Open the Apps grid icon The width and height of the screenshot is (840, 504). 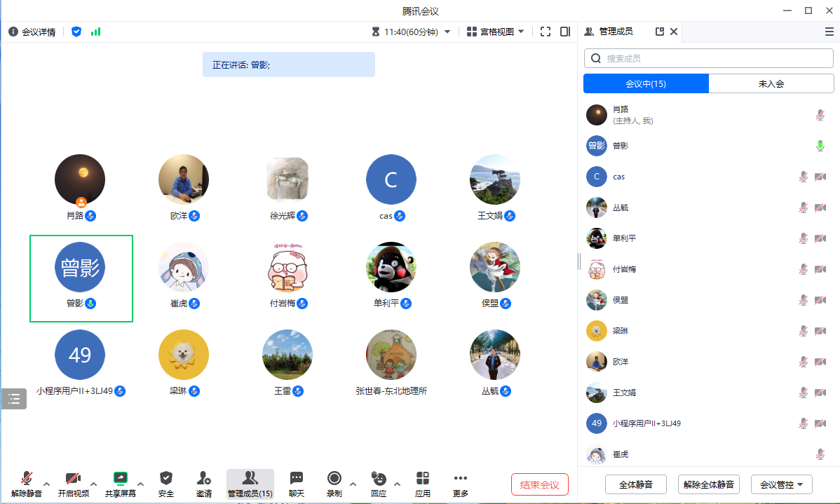(x=423, y=479)
